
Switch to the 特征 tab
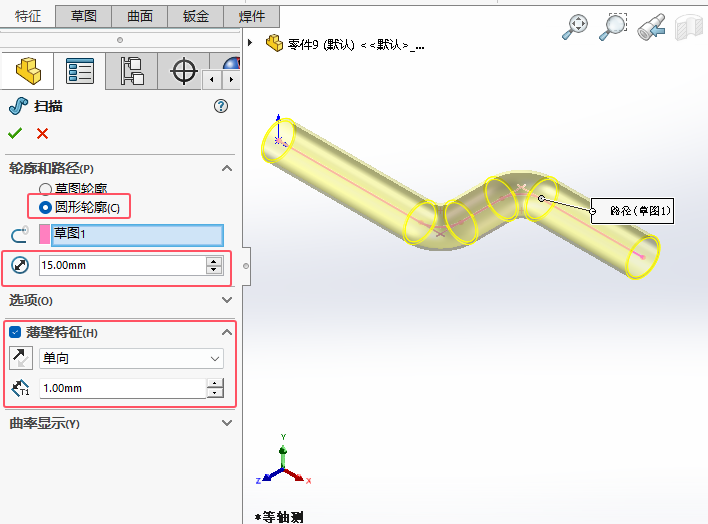pos(28,16)
